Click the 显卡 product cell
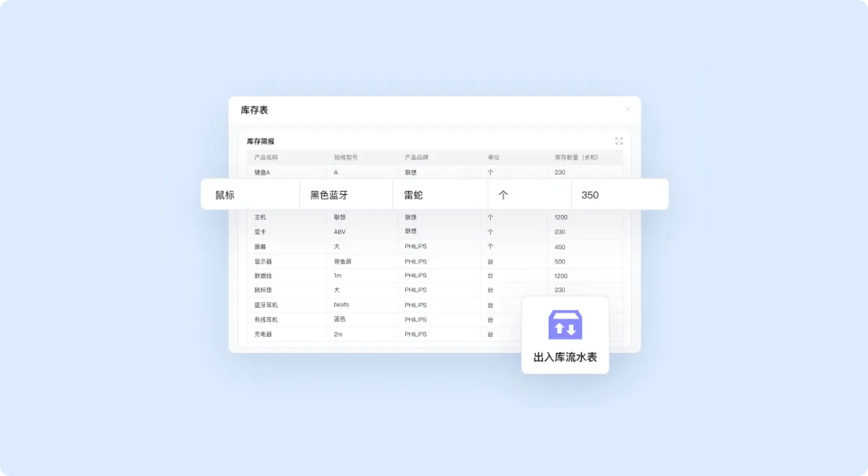Viewport: 868px width, 476px height. tap(260, 232)
